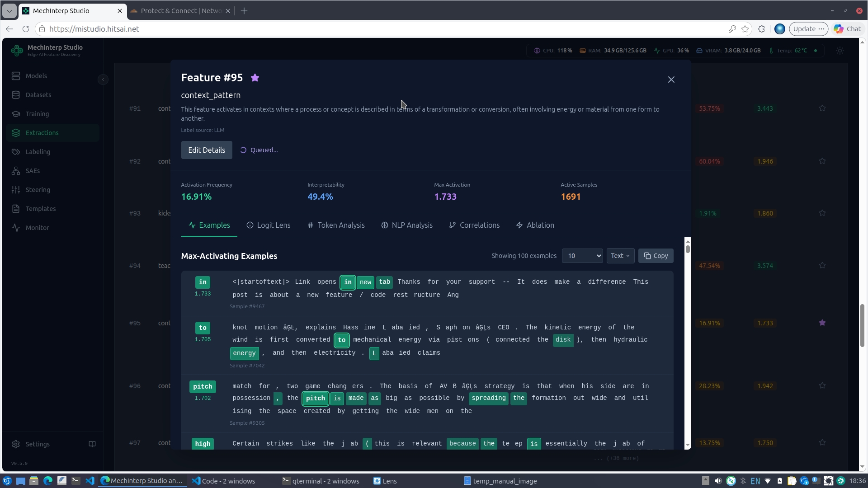
Task: Click the 47.54% value in row #94
Action: tap(710, 266)
